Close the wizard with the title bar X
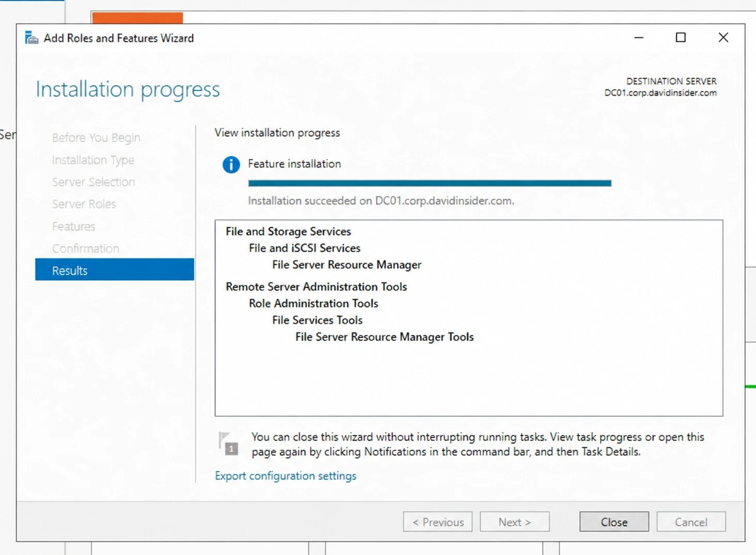The height and width of the screenshot is (555, 756). [x=724, y=38]
